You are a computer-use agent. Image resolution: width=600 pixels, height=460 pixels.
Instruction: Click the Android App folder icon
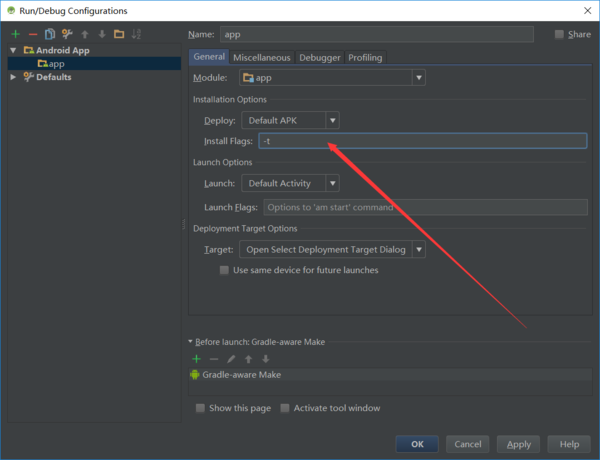(x=29, y=50)
